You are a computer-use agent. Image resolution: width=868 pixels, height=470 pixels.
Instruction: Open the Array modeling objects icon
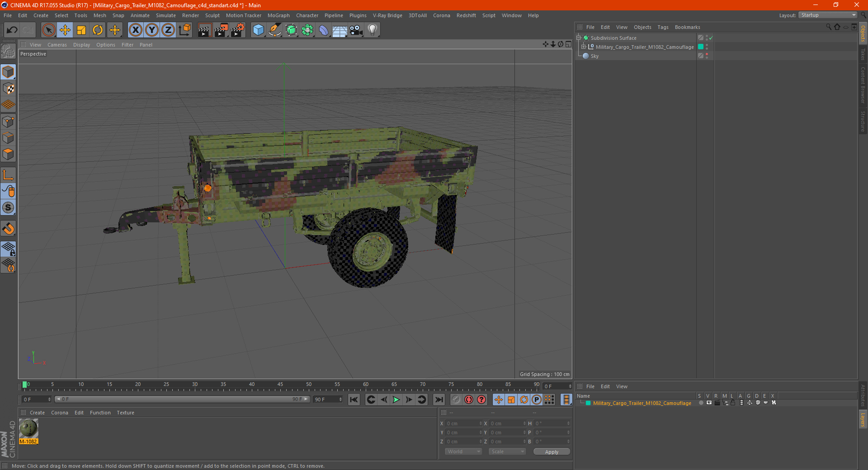pos(307,30)
